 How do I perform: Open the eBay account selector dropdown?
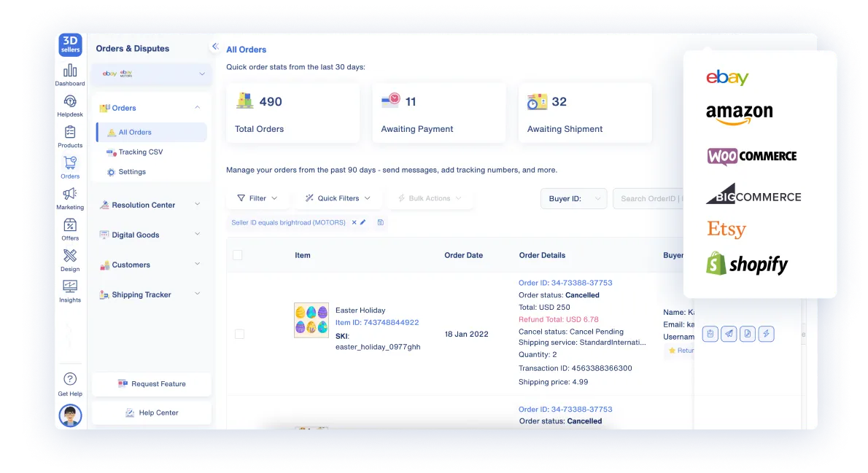tap(152, 74)
